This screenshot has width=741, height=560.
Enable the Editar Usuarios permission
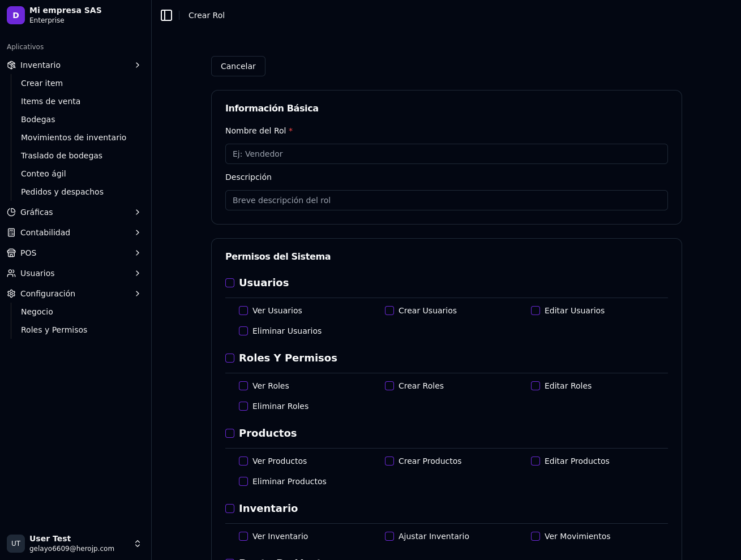pyautogui.click(x=536, y=311)
